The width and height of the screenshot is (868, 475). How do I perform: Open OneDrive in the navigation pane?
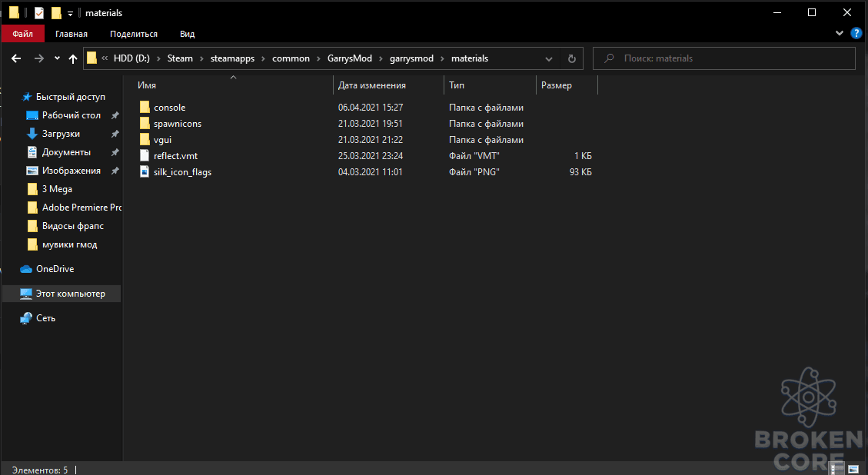point(55,268)
